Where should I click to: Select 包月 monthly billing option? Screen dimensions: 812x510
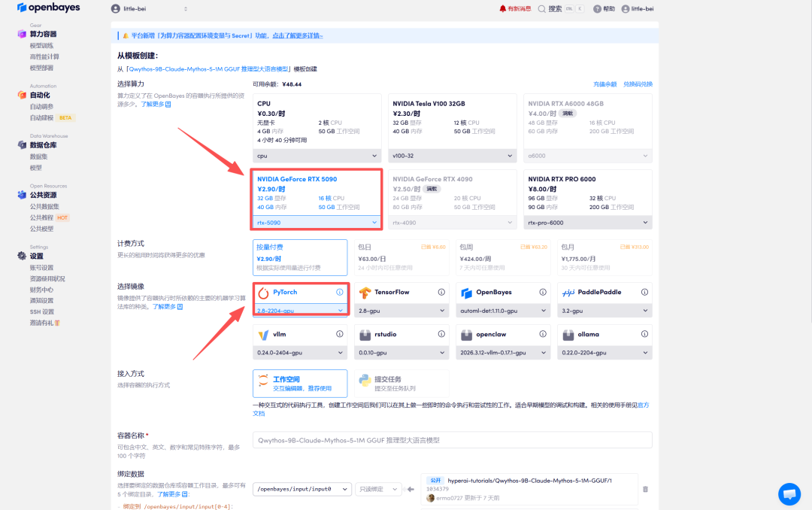click(x=604, y=257)
